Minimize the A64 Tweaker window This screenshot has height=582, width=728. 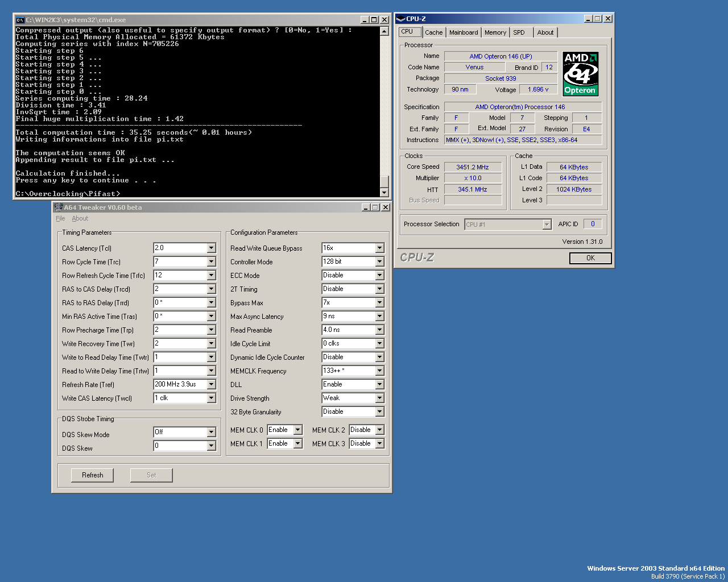click(366, 207)
